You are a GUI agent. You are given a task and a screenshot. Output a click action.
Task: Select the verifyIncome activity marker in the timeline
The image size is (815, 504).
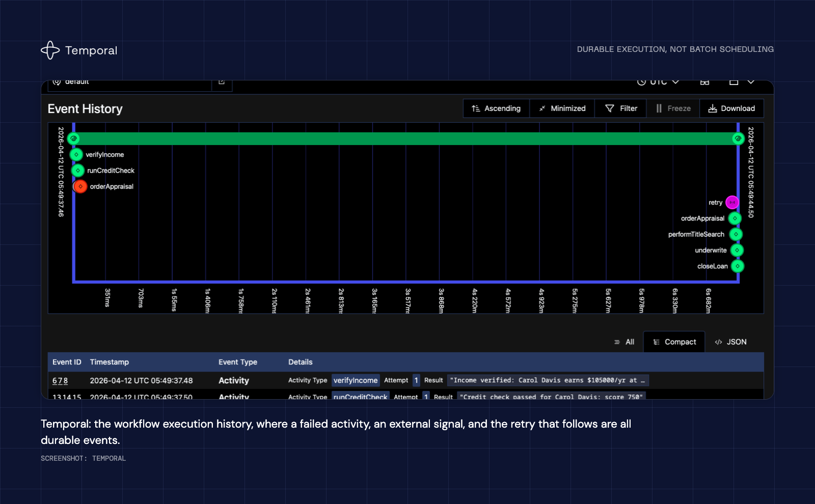coord(76,154)
